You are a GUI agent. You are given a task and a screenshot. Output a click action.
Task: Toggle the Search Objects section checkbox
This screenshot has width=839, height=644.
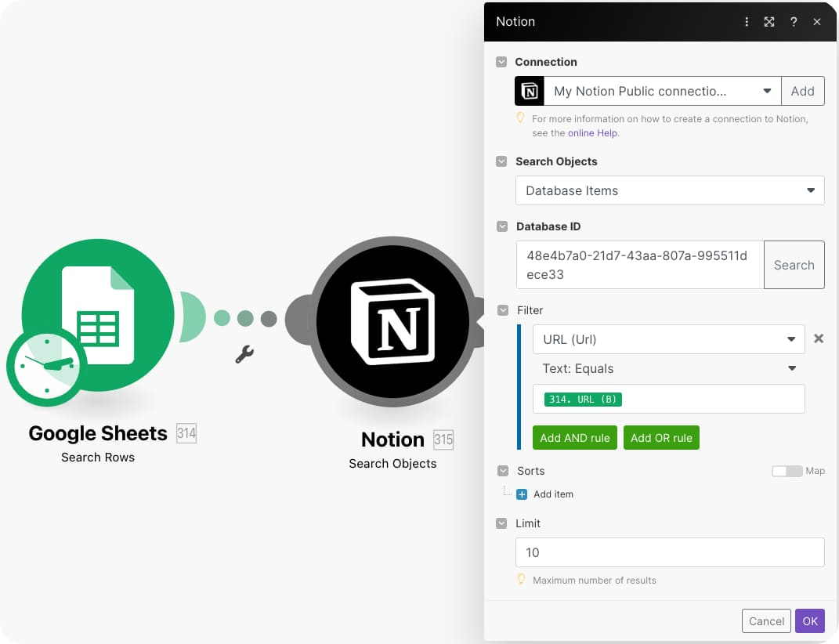click(x=501, y=161)
